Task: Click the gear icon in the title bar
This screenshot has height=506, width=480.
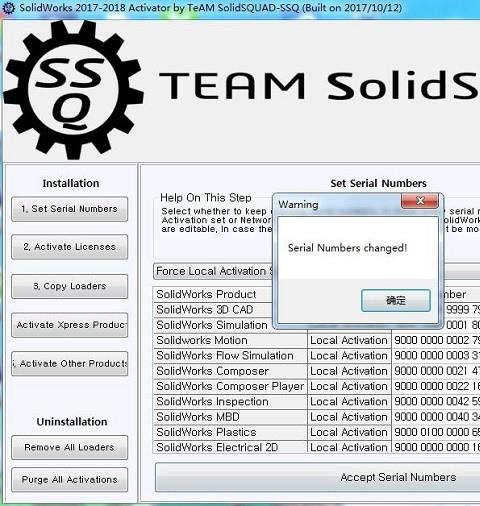Action: point(8,8)
